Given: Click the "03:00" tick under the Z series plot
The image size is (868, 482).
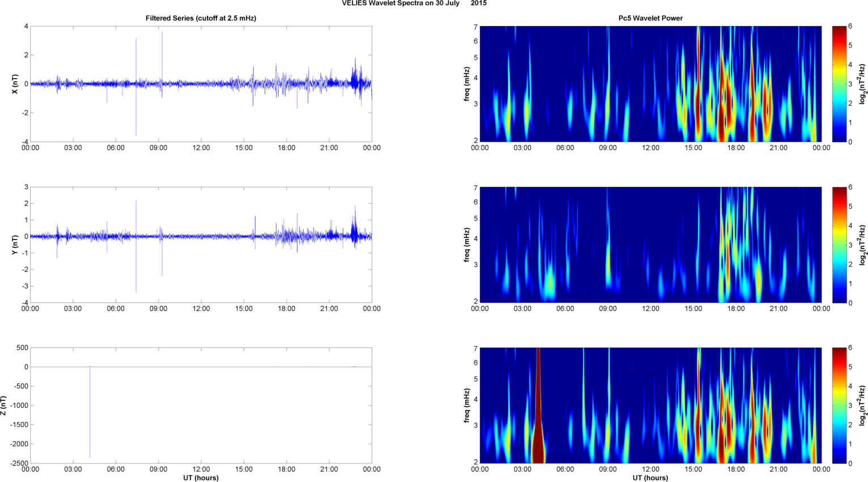Looking at the screenshot, I should click(73, 470).
